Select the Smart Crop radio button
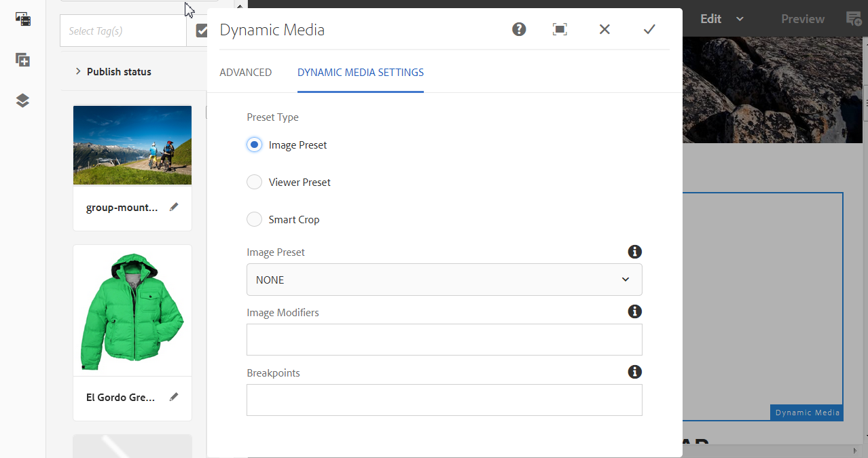The width and height of the screenshot is (868, 458). pos(254,219)
